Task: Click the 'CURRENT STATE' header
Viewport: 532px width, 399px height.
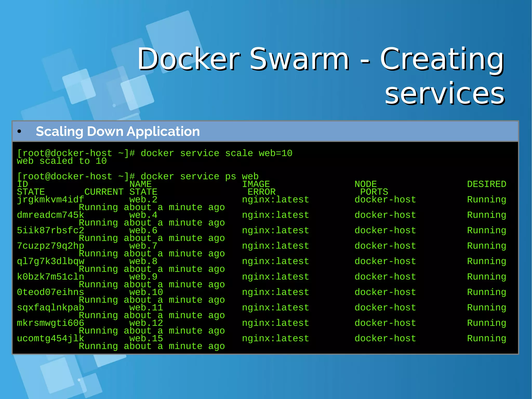Action: click(121, 192)
